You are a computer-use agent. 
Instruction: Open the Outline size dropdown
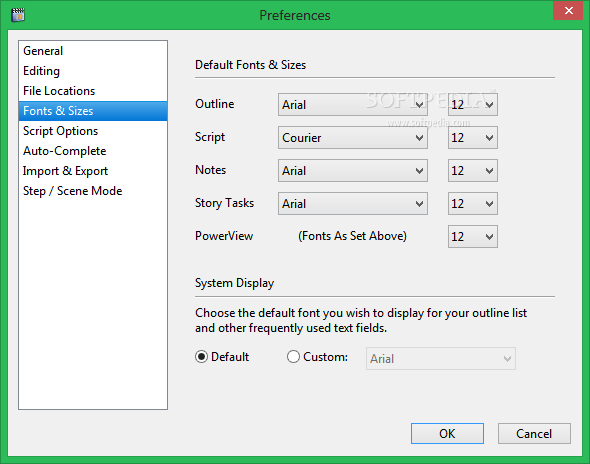pyautogui.click(x=473, y=105)
